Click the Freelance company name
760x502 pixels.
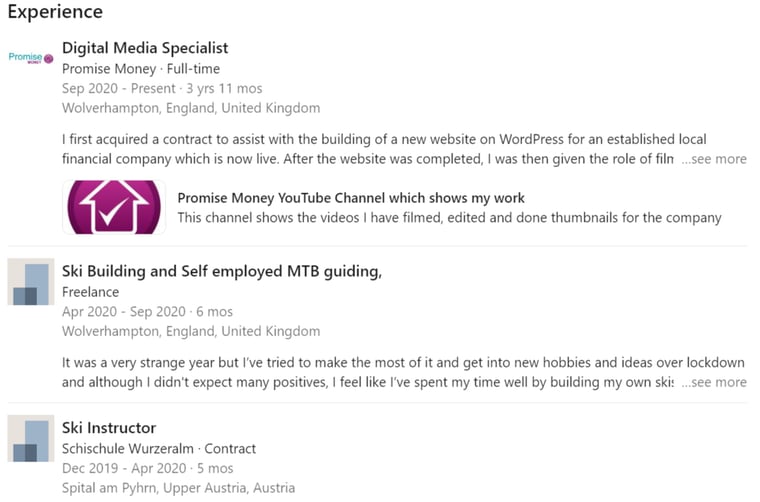tap(90, 292)
